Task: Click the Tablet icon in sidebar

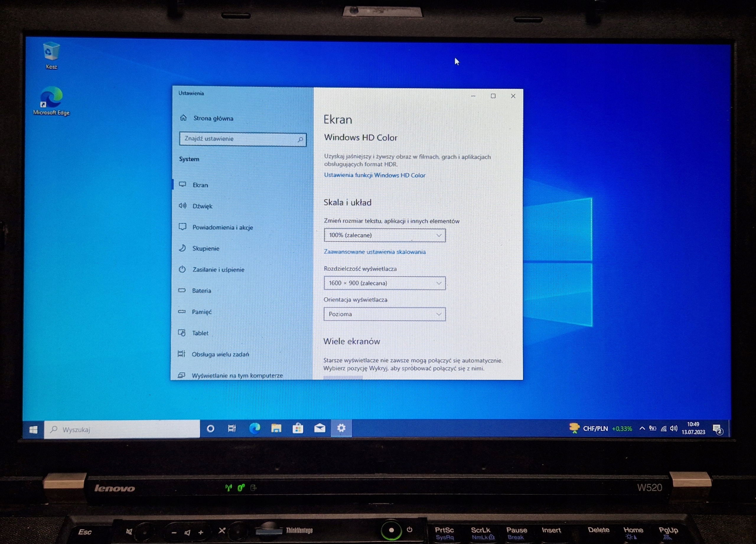Action: (x=182, y=332)
